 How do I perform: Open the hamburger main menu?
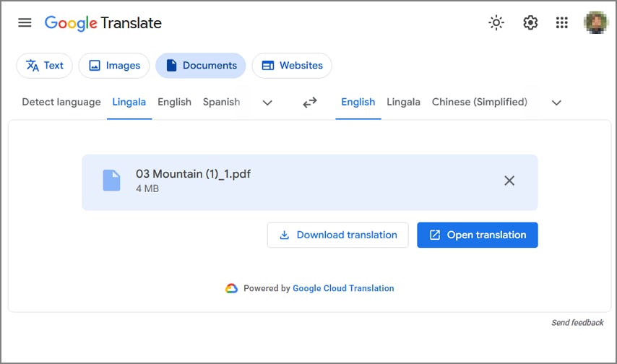(x=25, y=23)
